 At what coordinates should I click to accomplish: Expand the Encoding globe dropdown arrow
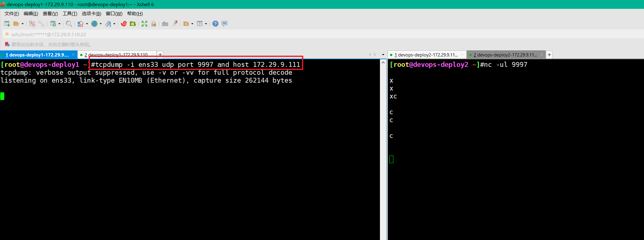pyautogui.click(x=100, y=24)
